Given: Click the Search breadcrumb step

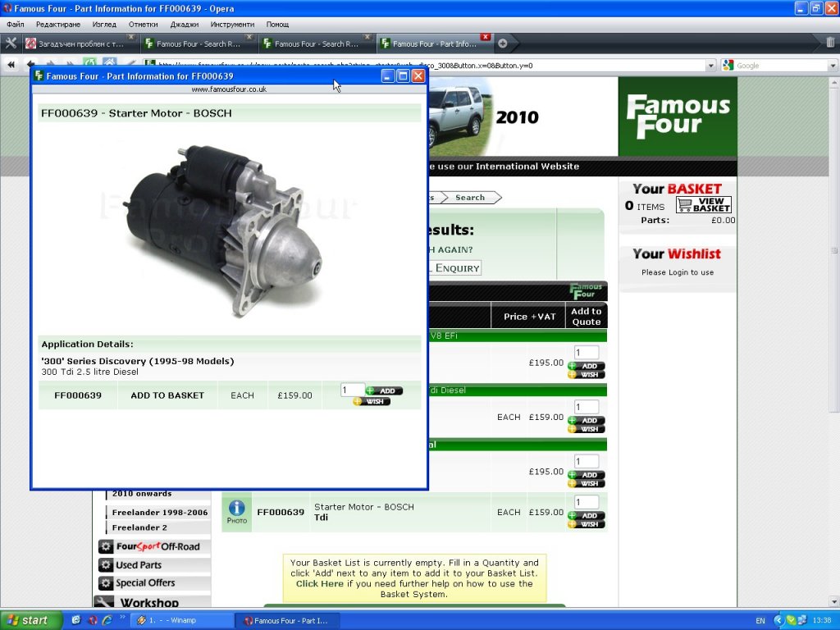Looking at the screenshot, I should (470, 197).
